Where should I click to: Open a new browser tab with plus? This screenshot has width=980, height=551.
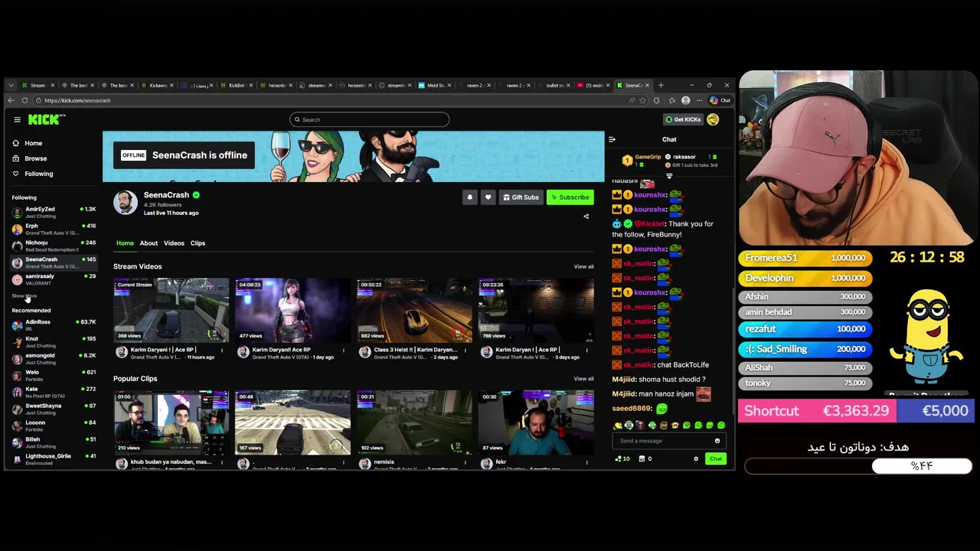coord(661,85)
